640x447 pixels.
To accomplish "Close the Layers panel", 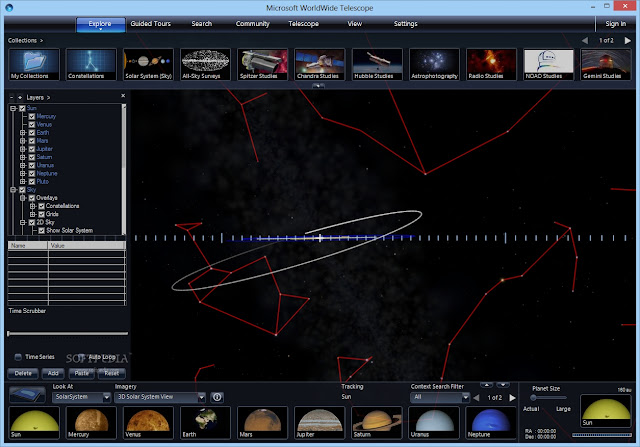I will 123,96.
